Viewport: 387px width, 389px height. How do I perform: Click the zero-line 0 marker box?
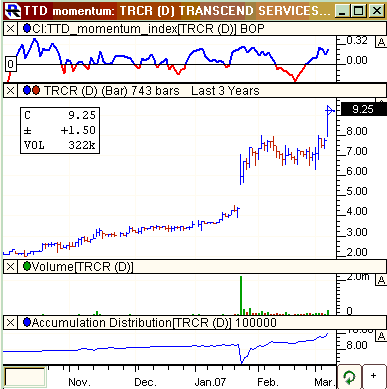pyautogui.click(x=11, y=64)
